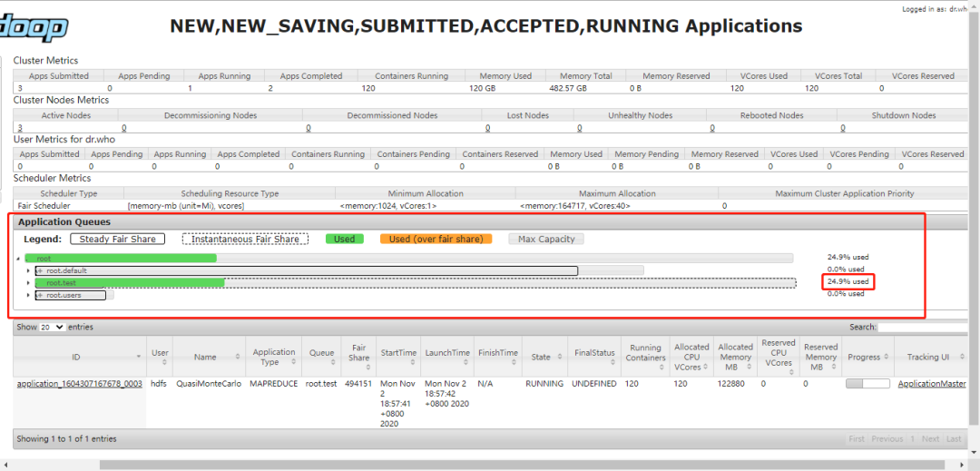Click the Next pagination button

coord(930,438)
